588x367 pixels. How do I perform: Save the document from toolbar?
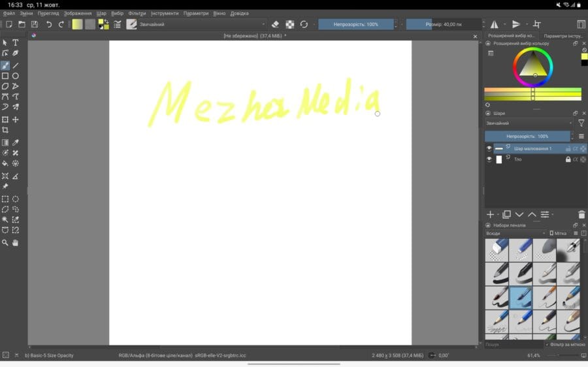click(35, 24)
